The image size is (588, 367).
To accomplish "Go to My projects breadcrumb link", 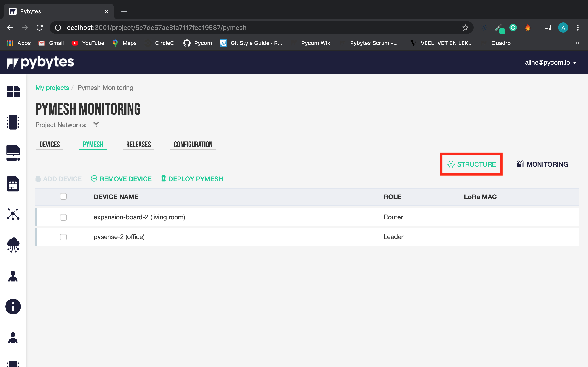I will pos(52,88).
